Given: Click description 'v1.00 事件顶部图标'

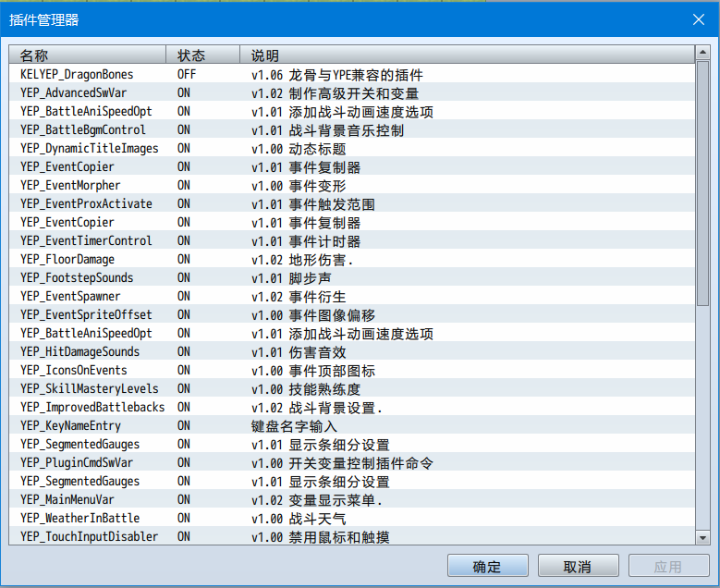Looking at the screenshot, I should (313, 371).
